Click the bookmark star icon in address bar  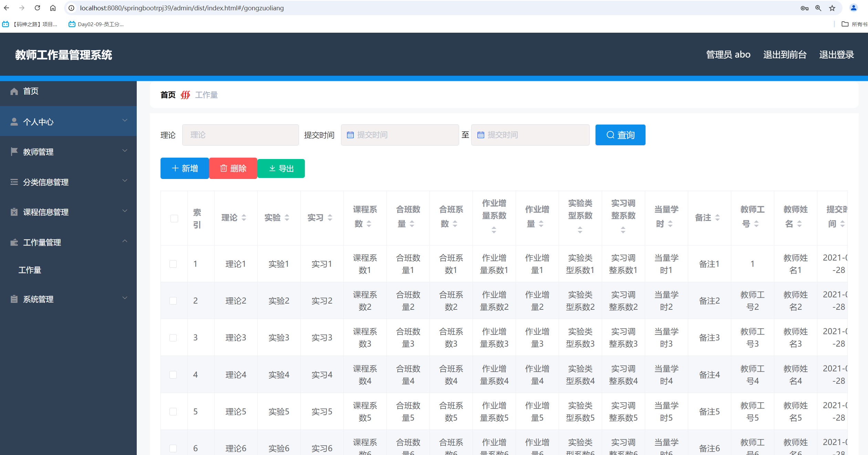coord(832,8)
